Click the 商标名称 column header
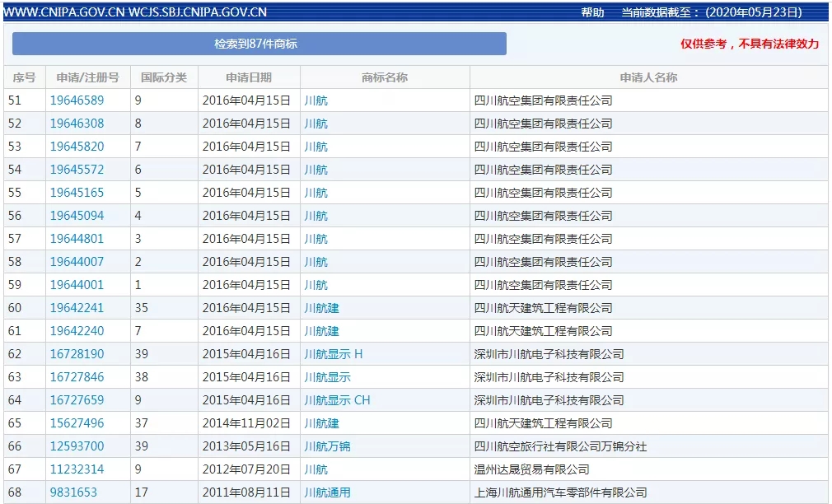Viewport: 832px width, 504px height. (x=384, y=77)
